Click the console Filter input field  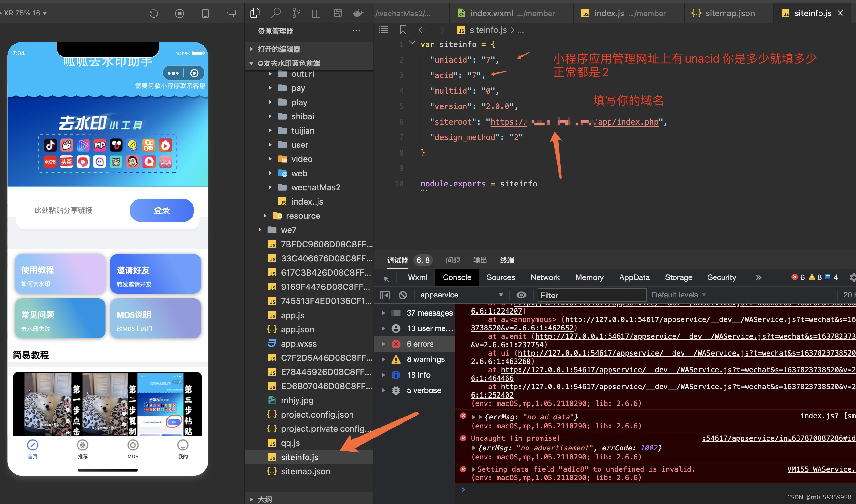591,295
